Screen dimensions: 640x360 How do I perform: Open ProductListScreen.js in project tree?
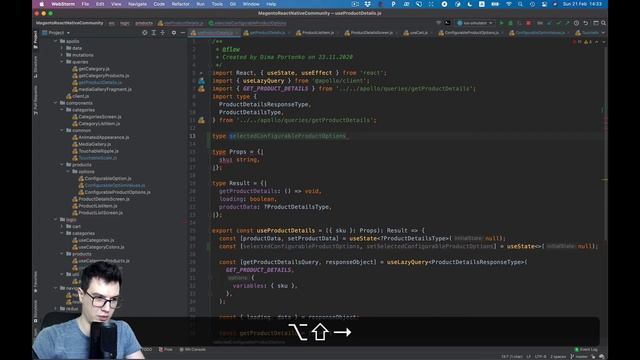pyautogui.click(x=98, y=213)
